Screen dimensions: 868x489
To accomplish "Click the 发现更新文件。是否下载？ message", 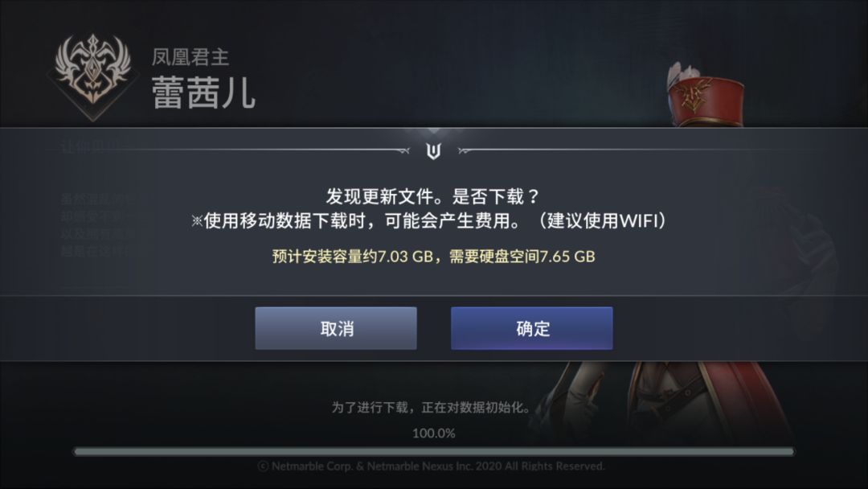I will [x=432, y=196].
